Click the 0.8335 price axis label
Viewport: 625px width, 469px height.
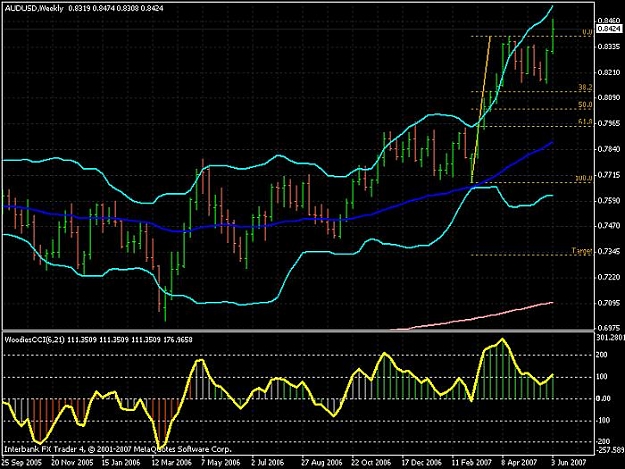coord(609,47)
